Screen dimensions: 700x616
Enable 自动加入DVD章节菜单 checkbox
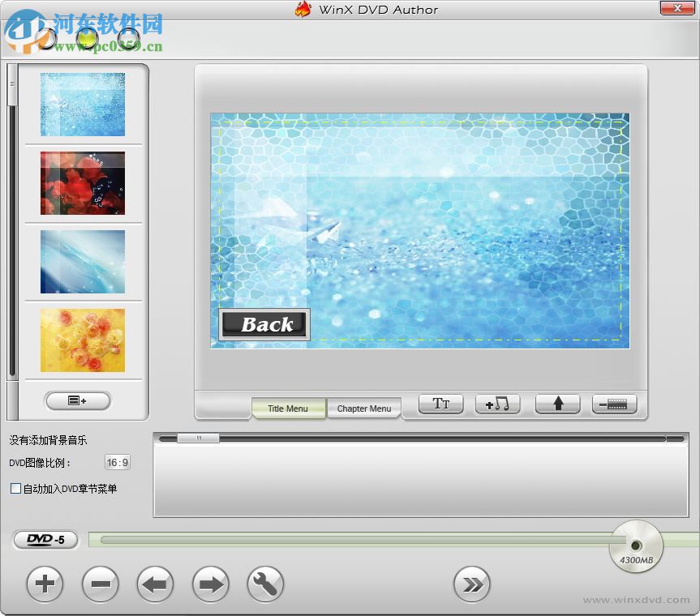point(14,488)
